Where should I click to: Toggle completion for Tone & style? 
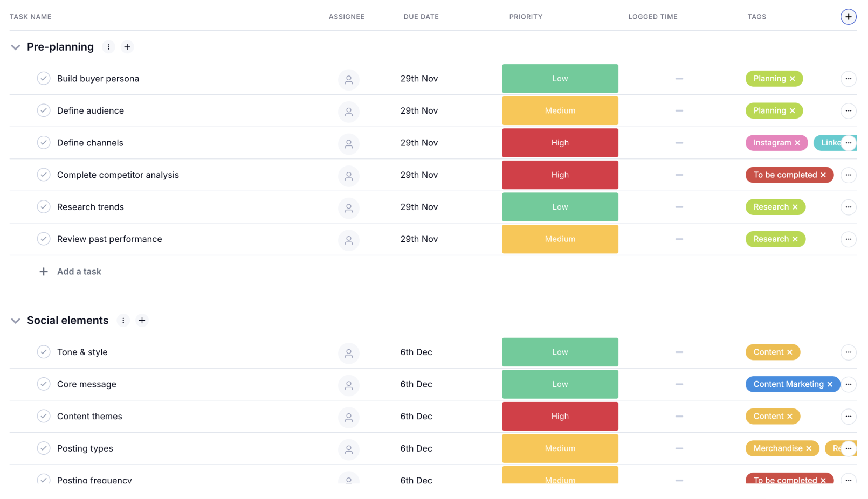44,352
